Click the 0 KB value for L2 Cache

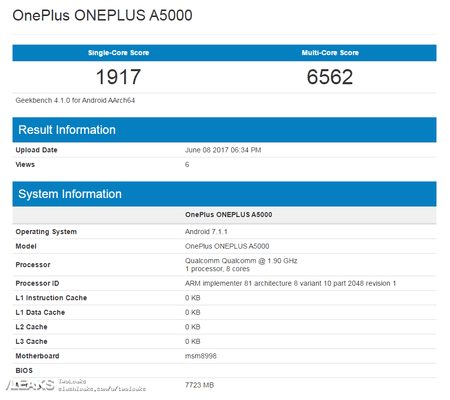tap(193, 327)
